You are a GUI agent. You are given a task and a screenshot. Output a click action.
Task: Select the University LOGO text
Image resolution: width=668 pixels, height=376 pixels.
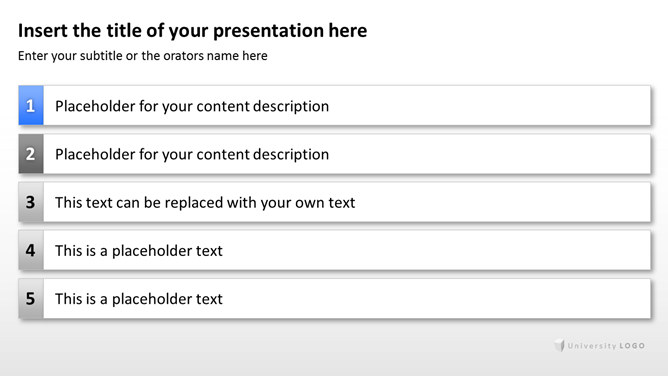606,346
